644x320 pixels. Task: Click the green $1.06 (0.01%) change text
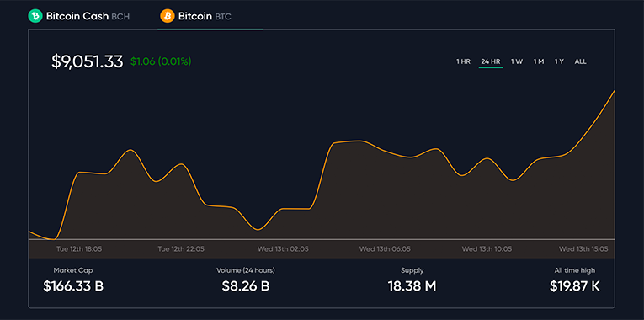pos(161,61)
